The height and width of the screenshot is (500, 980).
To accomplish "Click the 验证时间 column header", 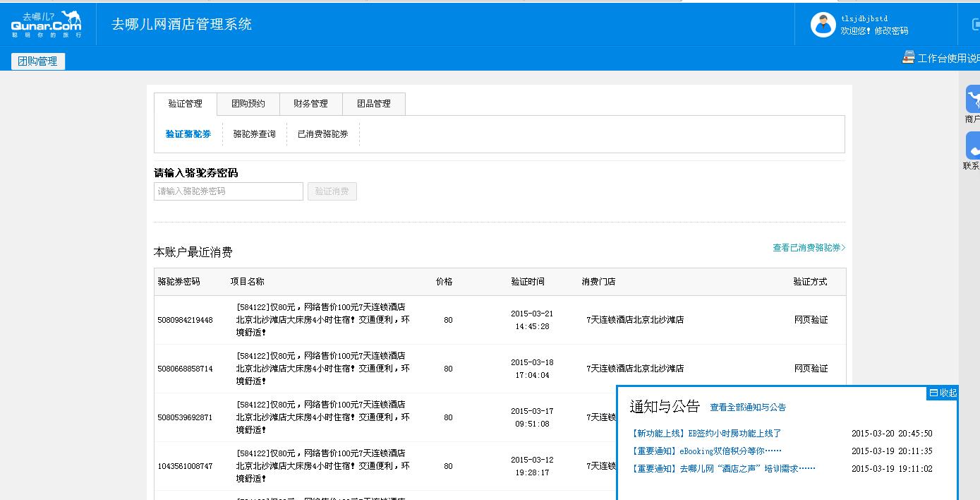I will click(528, 282).
